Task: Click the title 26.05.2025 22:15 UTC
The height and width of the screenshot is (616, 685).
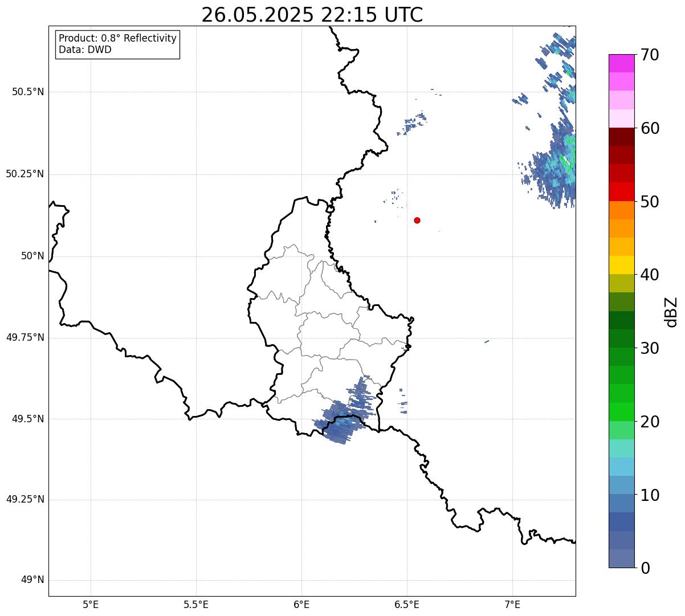Action: point(312,14)
